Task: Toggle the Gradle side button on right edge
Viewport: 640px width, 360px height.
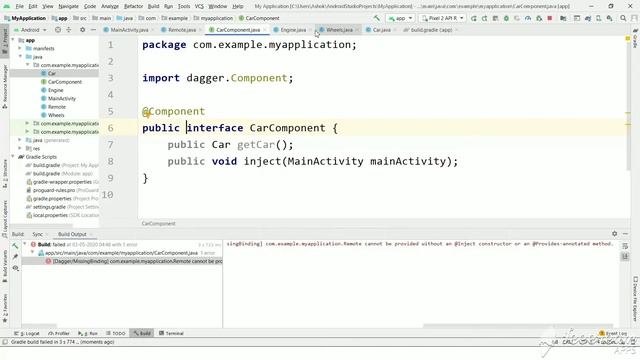Action: click(x=635, y=39)
